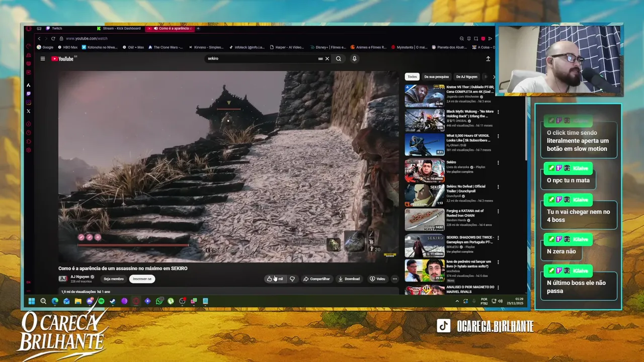Click the YouTube logo to go home
The height and width of the screenshot is (362, 644).
coord(63,59)
